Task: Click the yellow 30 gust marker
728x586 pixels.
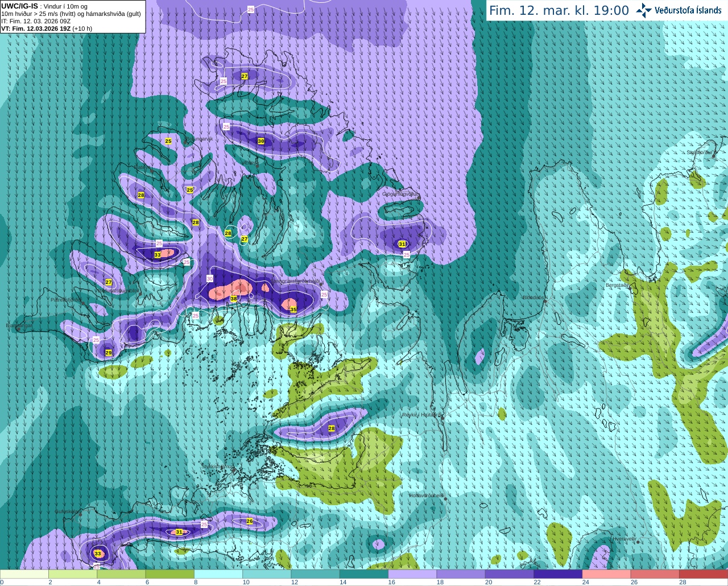Action: click(261, 141)
